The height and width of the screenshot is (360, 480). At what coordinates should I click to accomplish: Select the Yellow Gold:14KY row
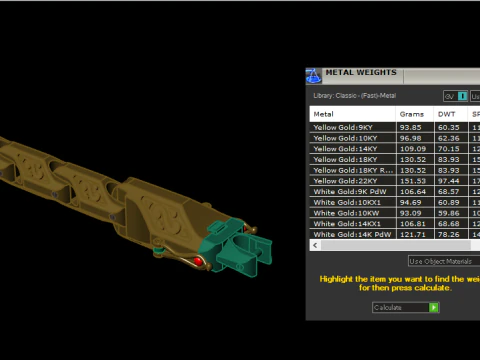(x=395, y=149)
